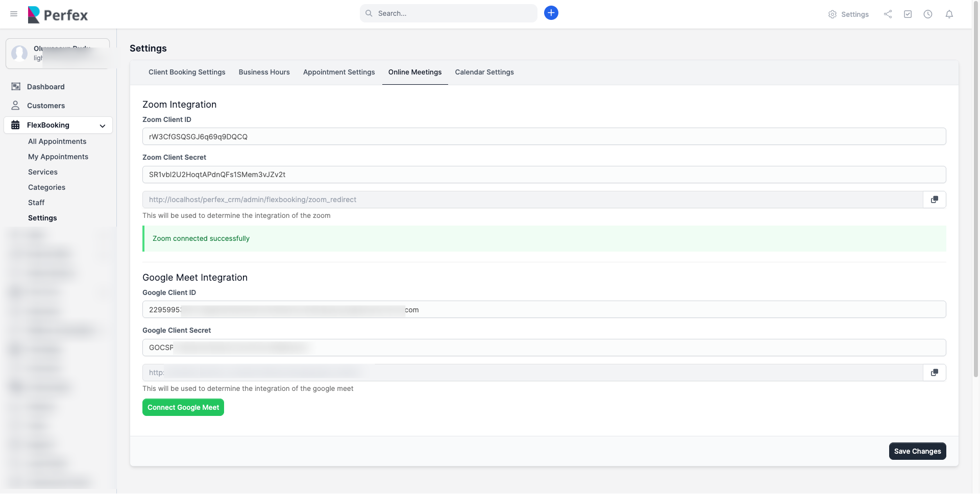
Task: Select the Online Meetings tab
Action: click(415, 72)
